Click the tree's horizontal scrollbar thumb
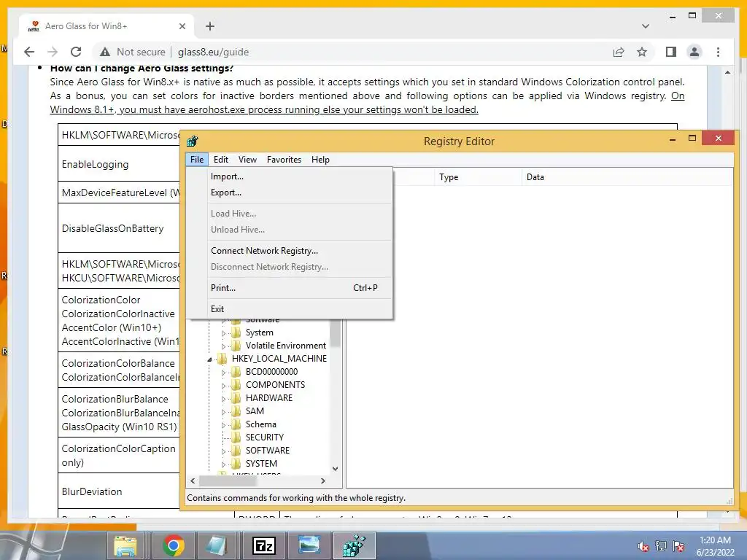 pyautogui.click(x=228, y=481)
